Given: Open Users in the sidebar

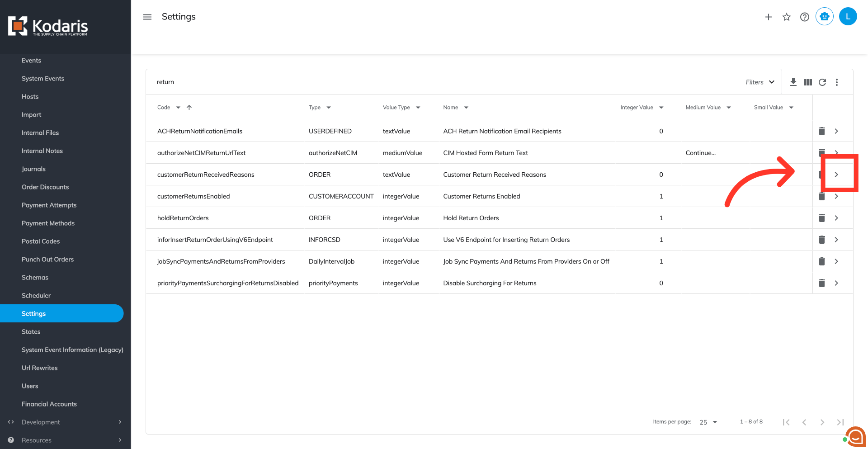Looking at the screenshot, I should [x=30, y=386].
